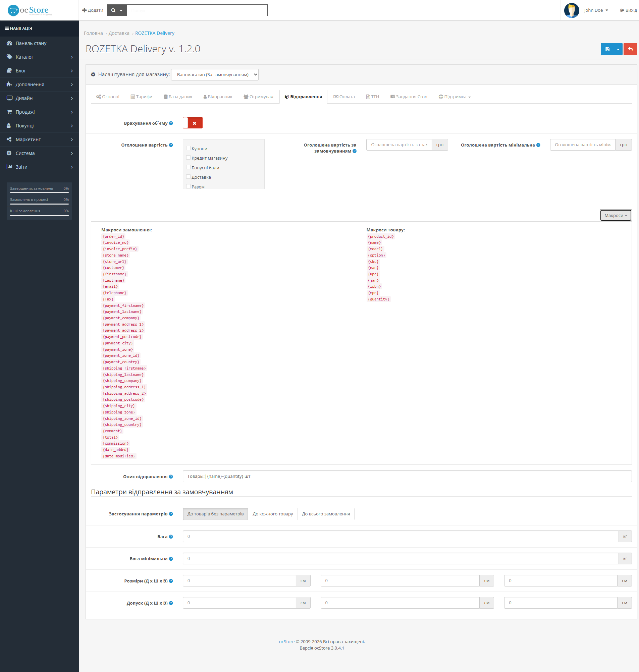
Task: Click the Головна breadcrumb link
Action: [93, 33]
